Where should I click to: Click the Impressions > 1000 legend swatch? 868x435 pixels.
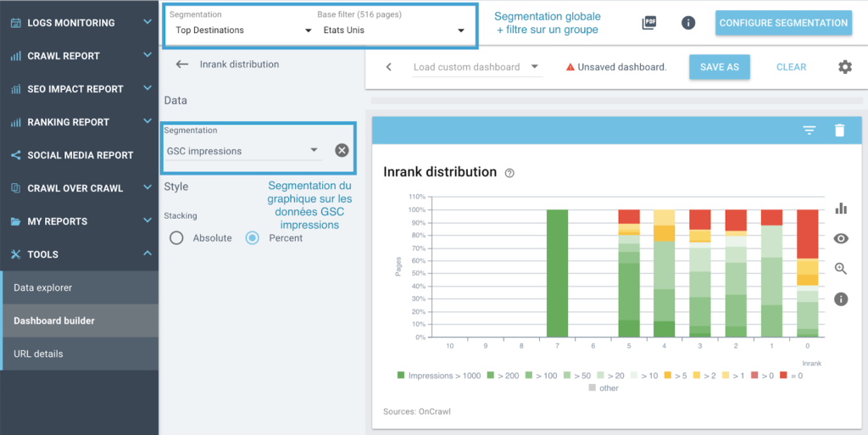tap(400, 376)
